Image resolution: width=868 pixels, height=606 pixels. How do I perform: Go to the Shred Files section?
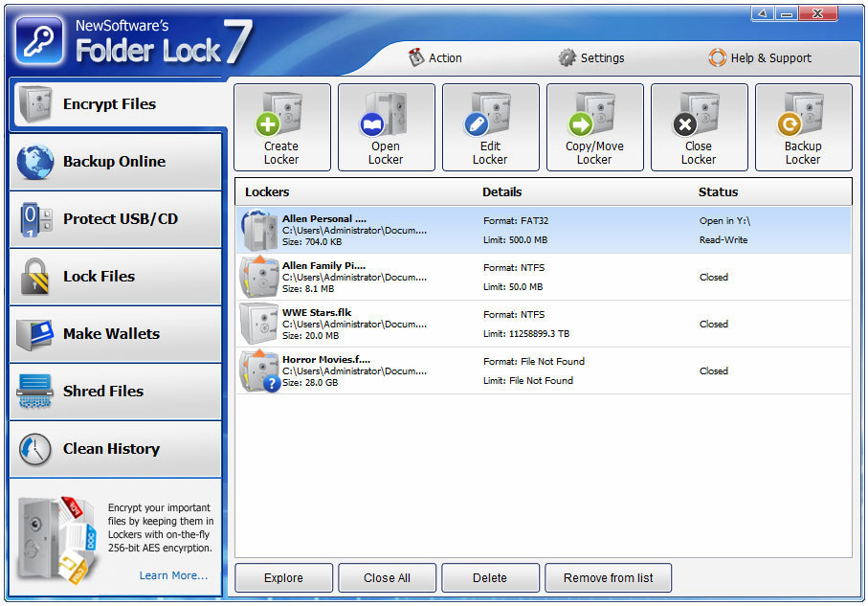[115, 391]
